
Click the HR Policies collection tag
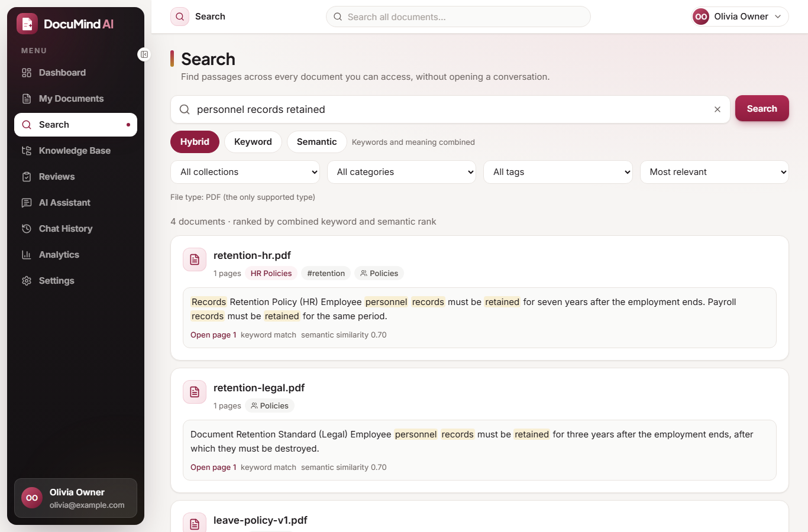click(x=271, y=273)
